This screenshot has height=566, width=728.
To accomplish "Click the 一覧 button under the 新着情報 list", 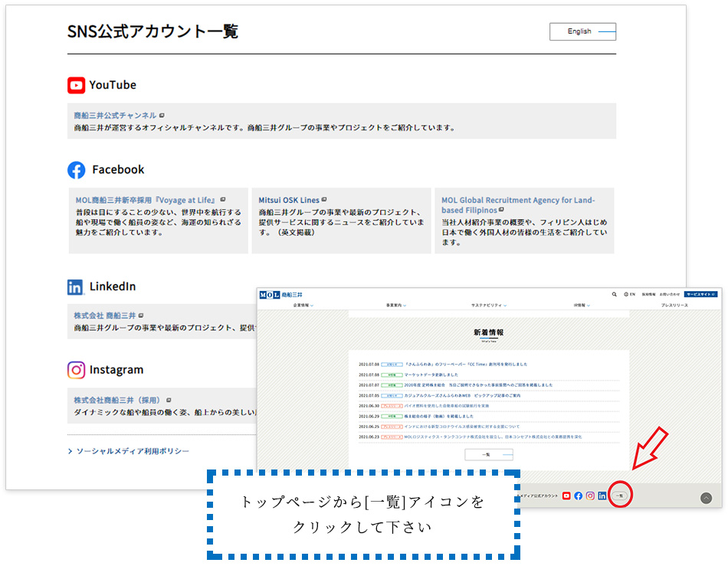I will (489, 455).
